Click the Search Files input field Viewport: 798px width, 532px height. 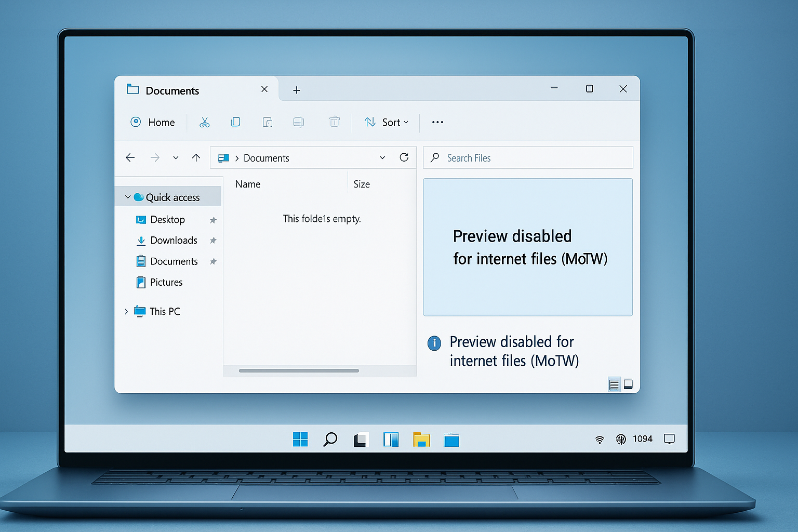pos(535,158)
